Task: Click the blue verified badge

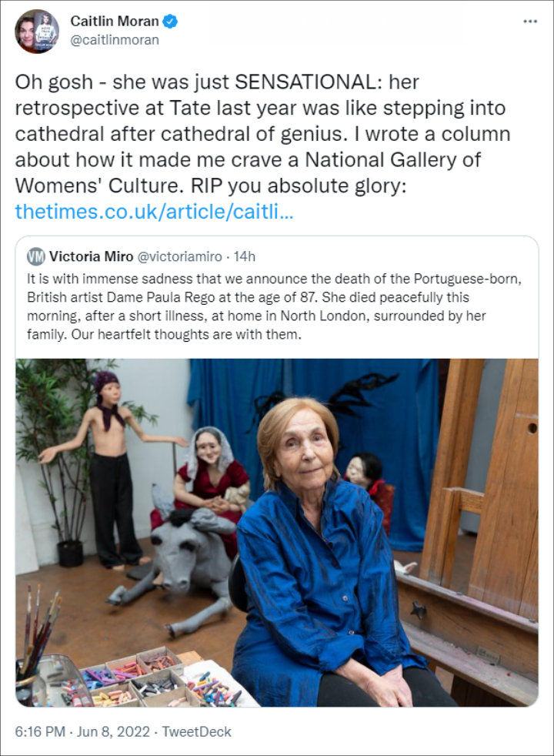Action: (x=170, y=22)
